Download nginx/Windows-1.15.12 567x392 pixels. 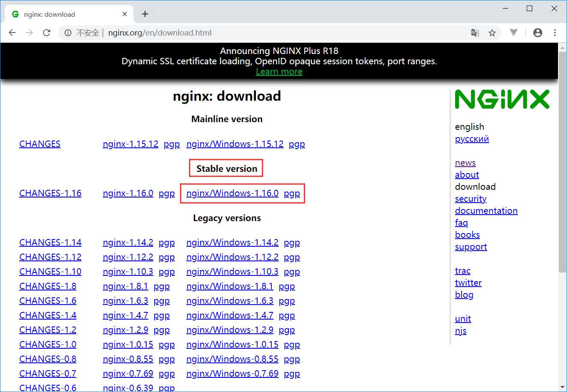(235, 144)
